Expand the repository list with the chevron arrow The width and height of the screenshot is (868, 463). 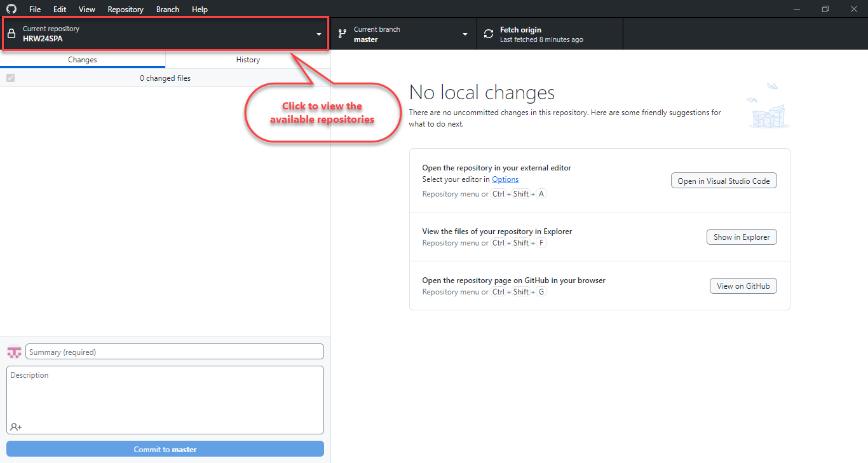(x=318, y=34)
